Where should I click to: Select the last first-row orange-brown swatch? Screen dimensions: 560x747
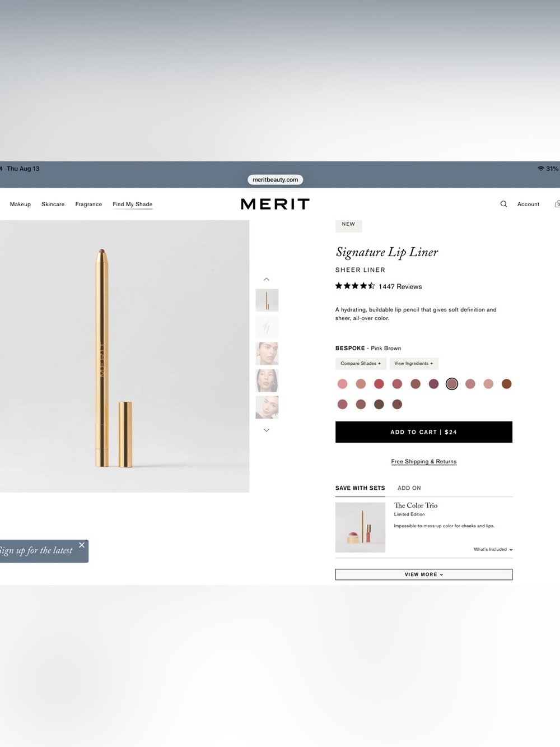point(507,384)
